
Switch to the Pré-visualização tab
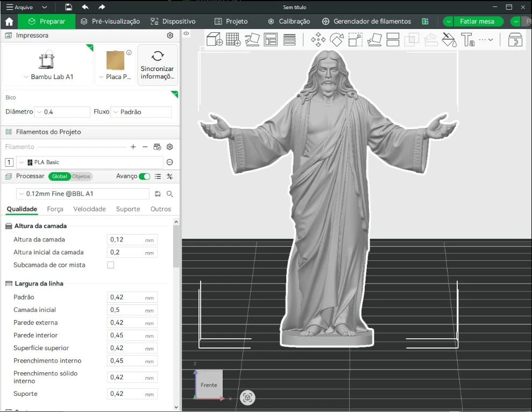coord(110,22)
